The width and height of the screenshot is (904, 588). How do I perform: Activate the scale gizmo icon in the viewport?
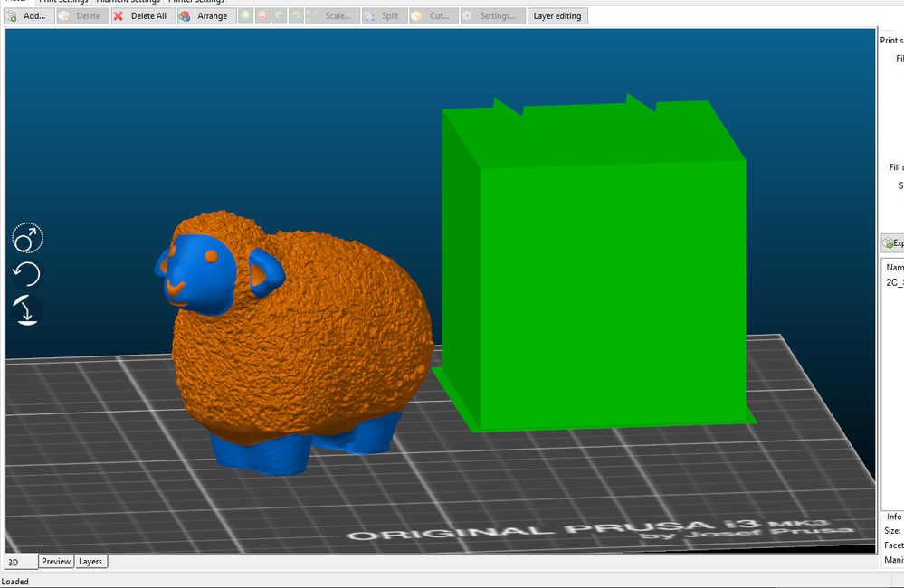tap(27, 238)
